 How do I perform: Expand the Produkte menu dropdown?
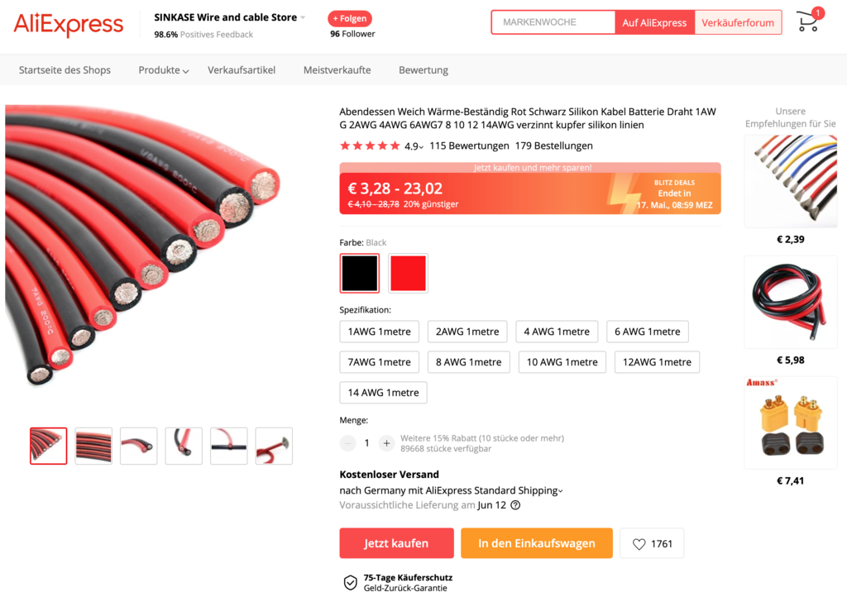164,70
